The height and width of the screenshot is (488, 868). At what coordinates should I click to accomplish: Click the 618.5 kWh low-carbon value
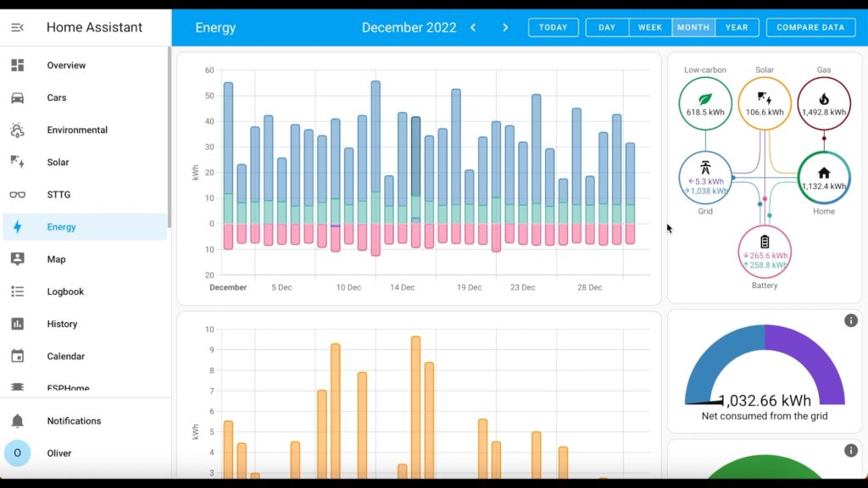[705, 112]
